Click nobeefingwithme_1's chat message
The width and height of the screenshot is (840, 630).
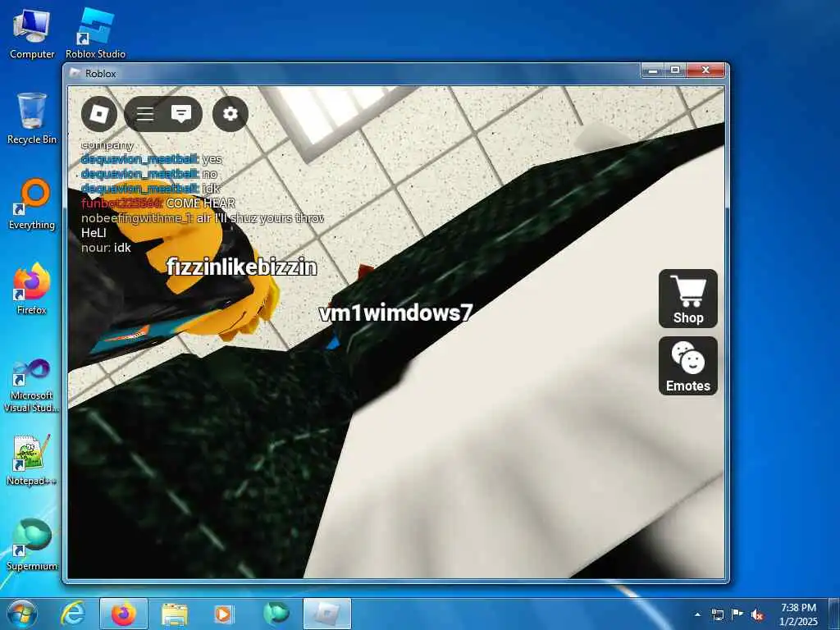(x=203, y=218)
